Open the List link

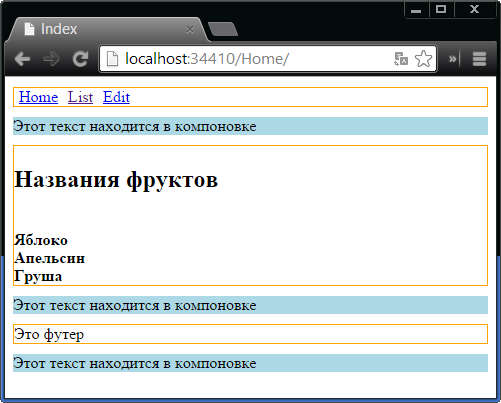80,97
